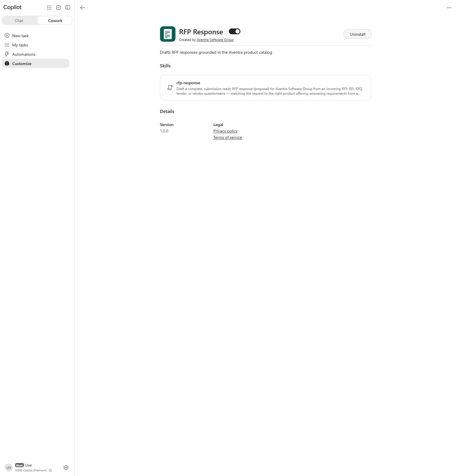Click the My tasks list icon

[7, 45]
